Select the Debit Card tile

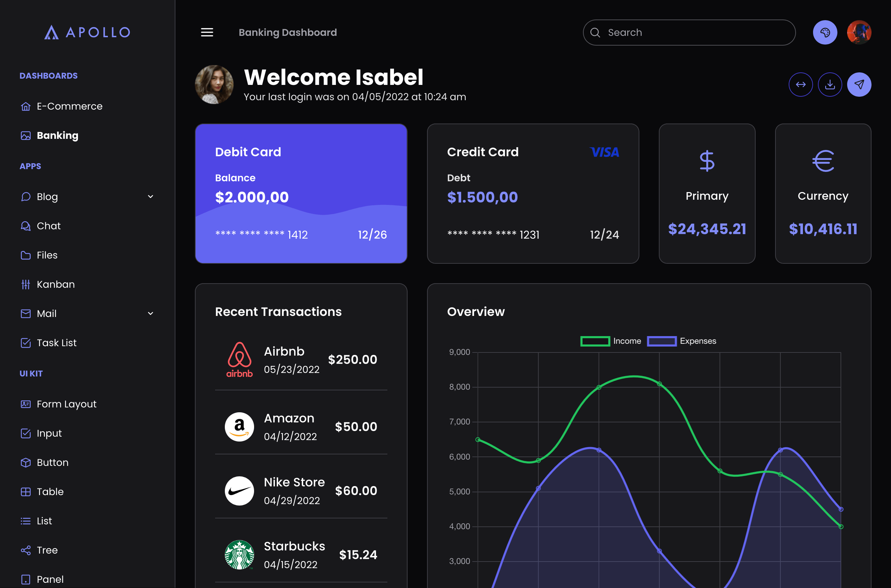click(x=301, y=193)
